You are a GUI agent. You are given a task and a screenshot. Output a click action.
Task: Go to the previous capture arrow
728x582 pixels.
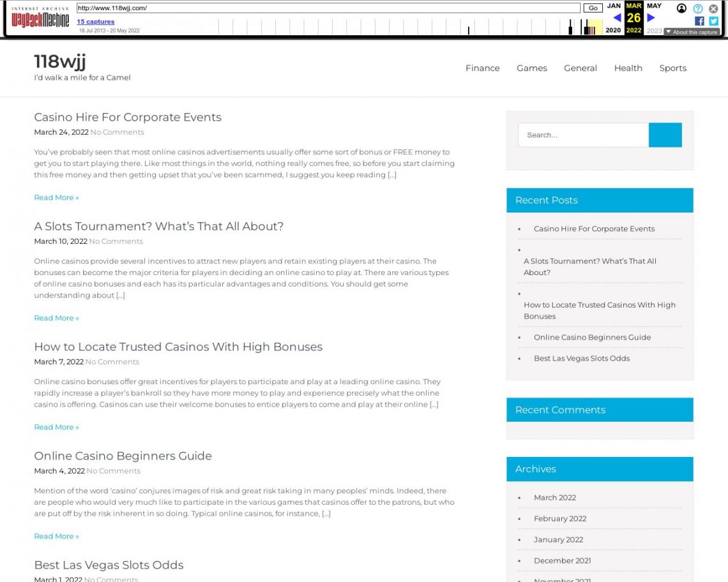(617, 18)
